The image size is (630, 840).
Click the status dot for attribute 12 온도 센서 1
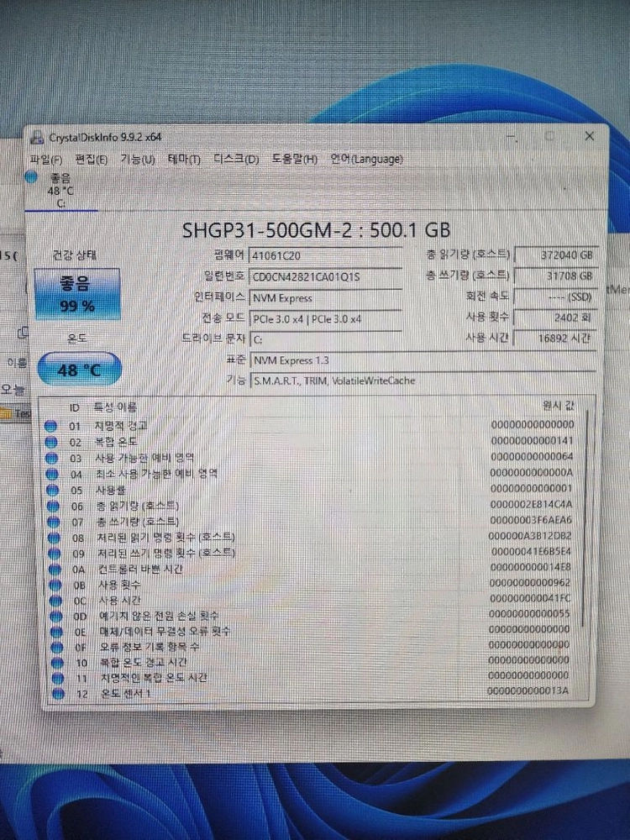pyautogui.click(x=59, y=695)
